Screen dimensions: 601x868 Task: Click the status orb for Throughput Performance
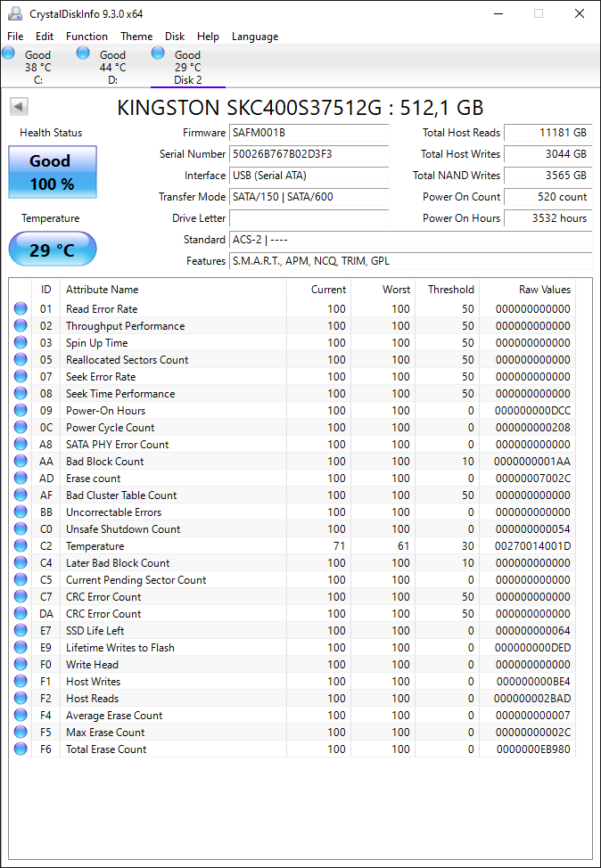point(21,325)
